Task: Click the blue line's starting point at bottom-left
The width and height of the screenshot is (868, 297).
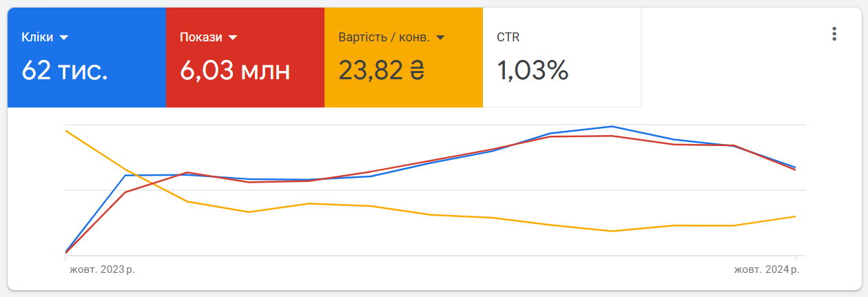Action: pos(66,252)
